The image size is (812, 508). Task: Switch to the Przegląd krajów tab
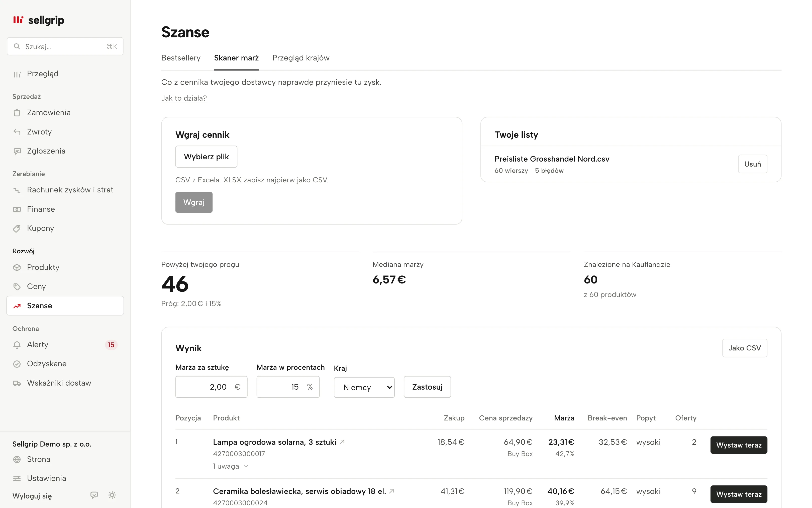301,58
